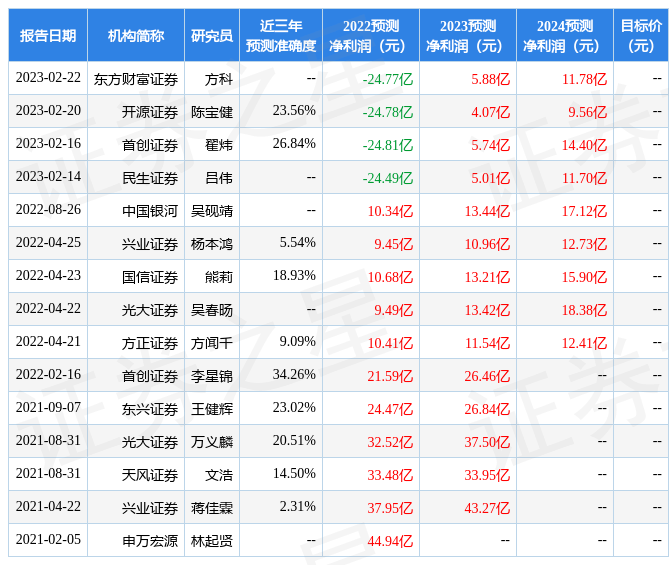669x565 pixels.
Task: Select researcher 吴砚靖
Action: 212,210
